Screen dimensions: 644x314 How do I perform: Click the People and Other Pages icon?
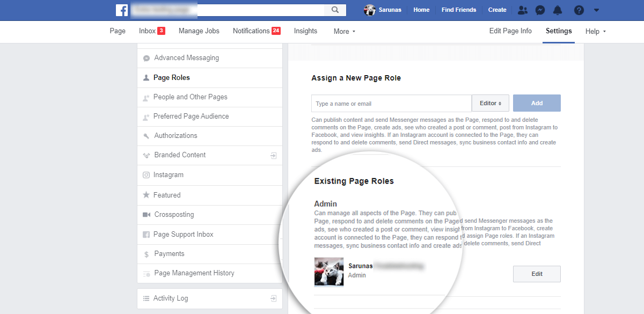[x=146, y=97]
